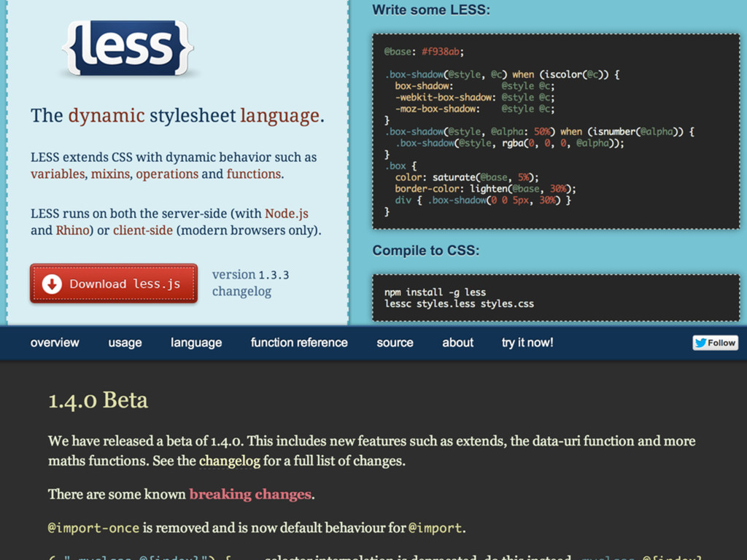Click the version 1.3.3 text
Image resolution: width=747 pixels, height=560 pixels.
coord(251,275)
